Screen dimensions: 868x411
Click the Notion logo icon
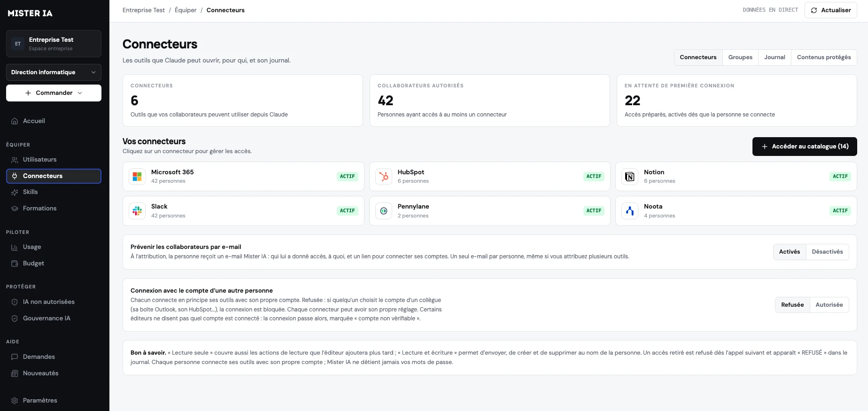630,177
